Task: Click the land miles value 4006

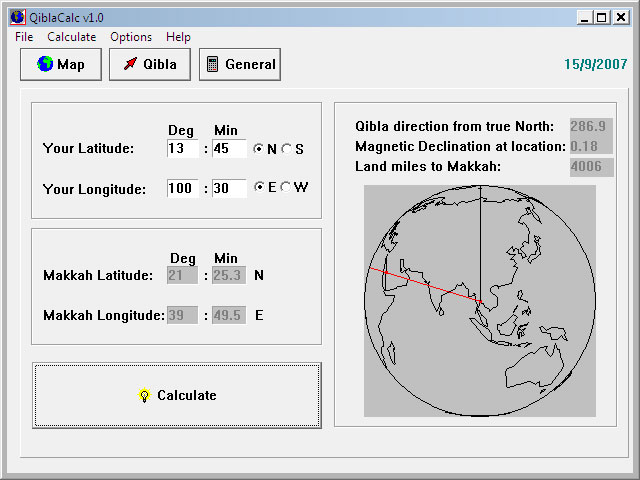Action: tap(591, 167)
